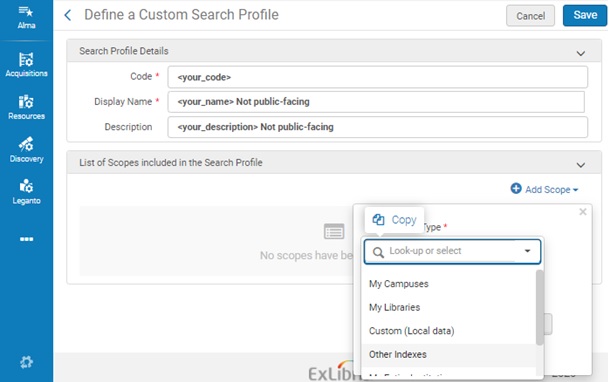Screen dimensions: 610x382
Task: Click the Search Profile Details header text
Action: 124,51
